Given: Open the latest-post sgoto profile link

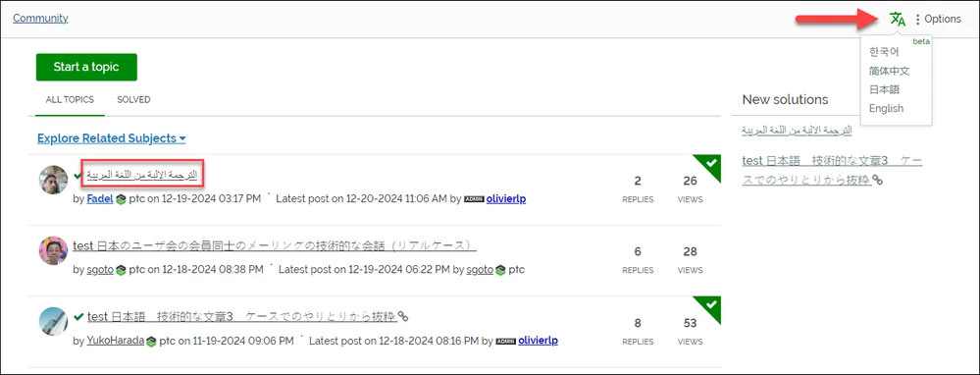Looking at the screenshot, I should 481,270.
